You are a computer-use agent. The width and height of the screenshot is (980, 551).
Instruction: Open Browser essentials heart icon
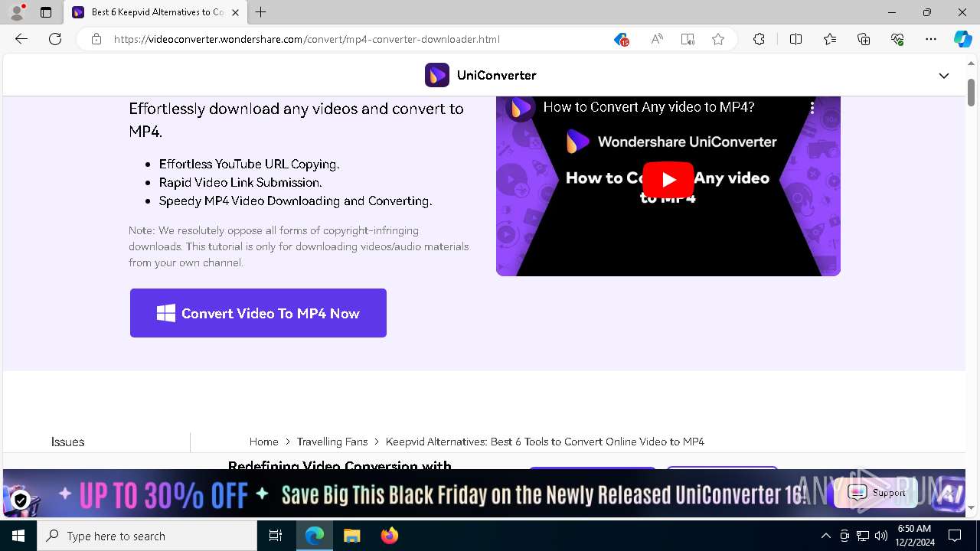coord(897,39)
